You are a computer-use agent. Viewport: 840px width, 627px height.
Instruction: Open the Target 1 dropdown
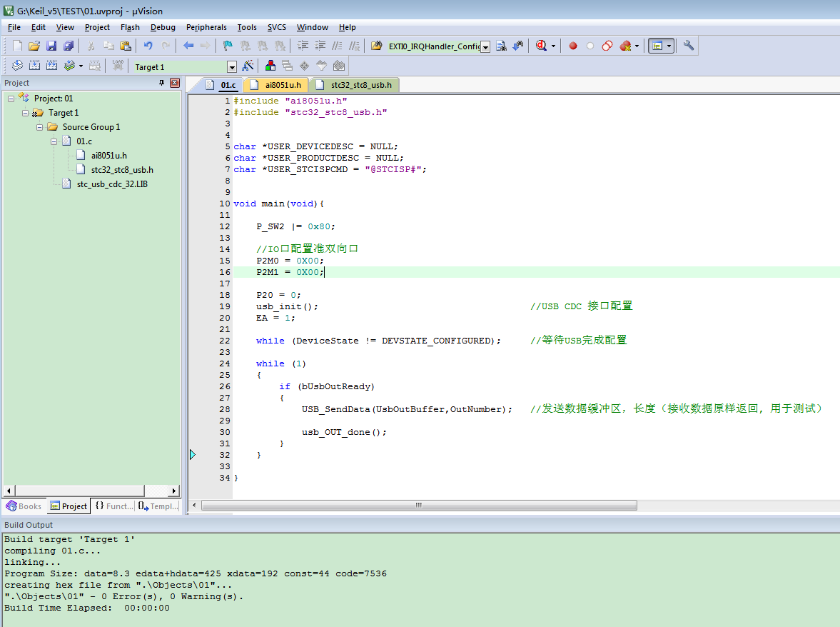click(232, 67)
